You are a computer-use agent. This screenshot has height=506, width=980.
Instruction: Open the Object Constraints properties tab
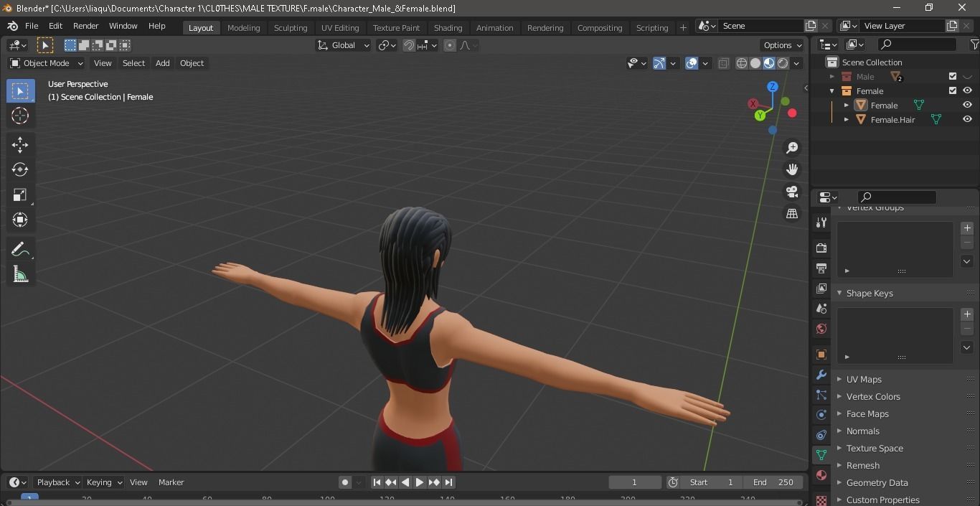(x=821, y=435)
